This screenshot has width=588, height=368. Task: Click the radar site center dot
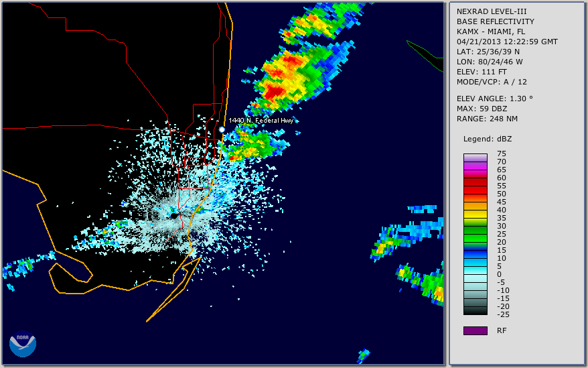point(174,216)
